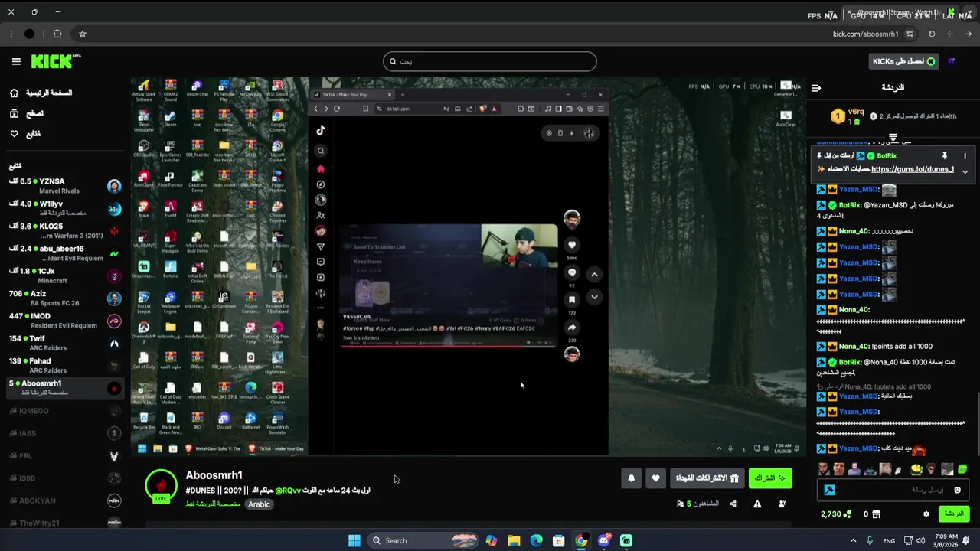Open KLO25 channel in sidebar

point(65,231)
